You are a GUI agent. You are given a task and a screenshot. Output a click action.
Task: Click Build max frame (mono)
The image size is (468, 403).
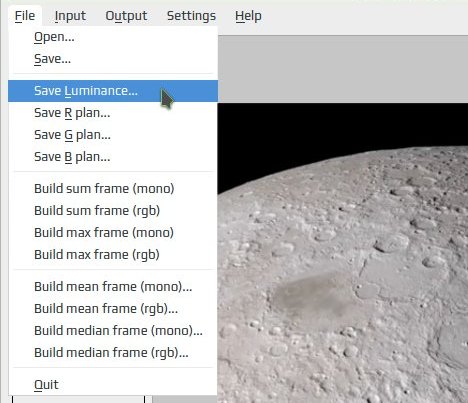113,233
